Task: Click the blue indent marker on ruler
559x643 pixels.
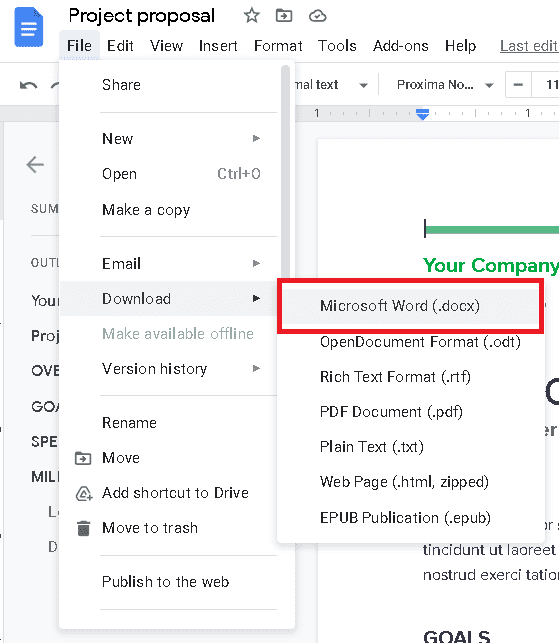Action: tap(422, 114)
